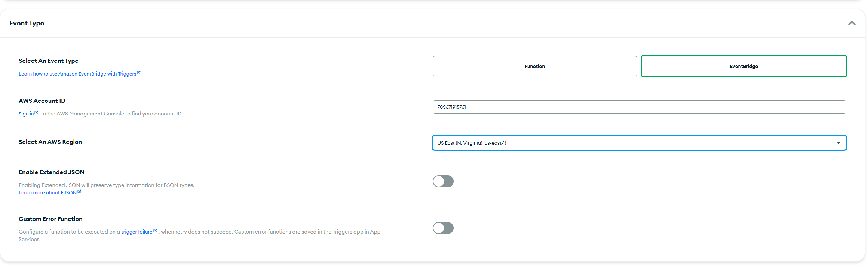Select the Function event type

535,66
